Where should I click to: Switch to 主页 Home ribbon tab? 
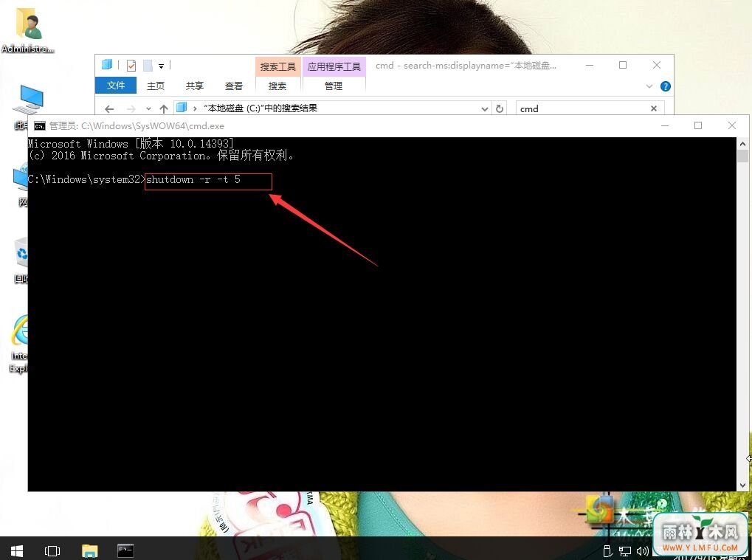tap(156, 86)
